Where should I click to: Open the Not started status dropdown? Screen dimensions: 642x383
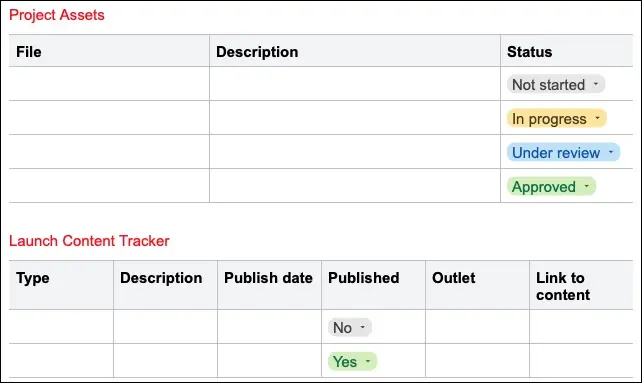556,84
